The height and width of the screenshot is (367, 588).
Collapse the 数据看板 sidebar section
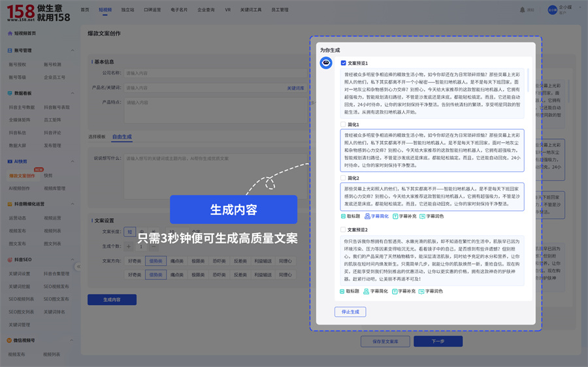73,93
